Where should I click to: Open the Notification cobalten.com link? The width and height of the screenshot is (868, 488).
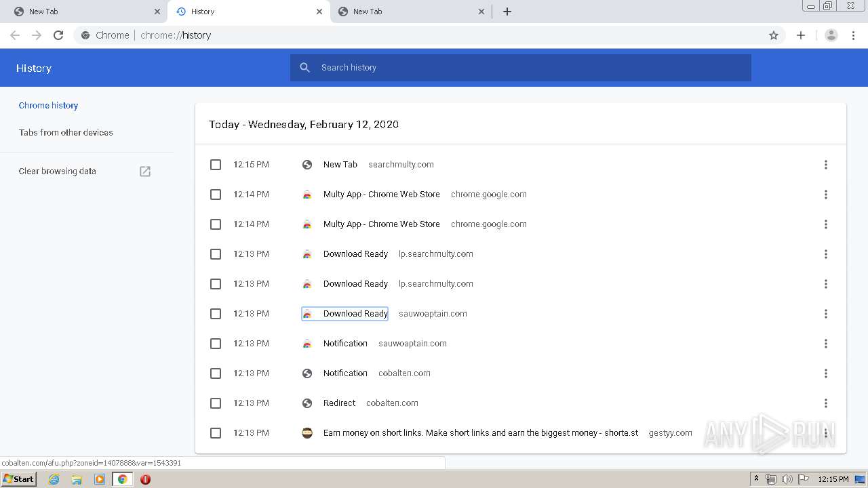[345, 373]
